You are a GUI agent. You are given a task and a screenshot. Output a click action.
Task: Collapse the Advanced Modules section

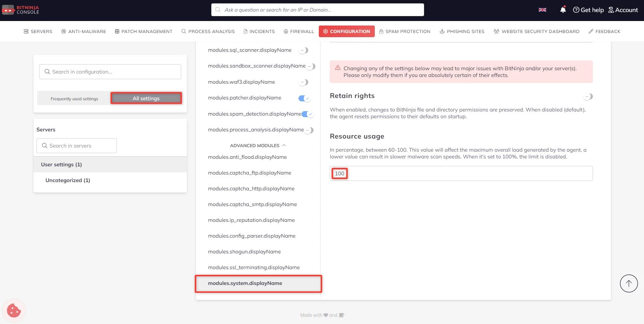[x=258, y=146]
